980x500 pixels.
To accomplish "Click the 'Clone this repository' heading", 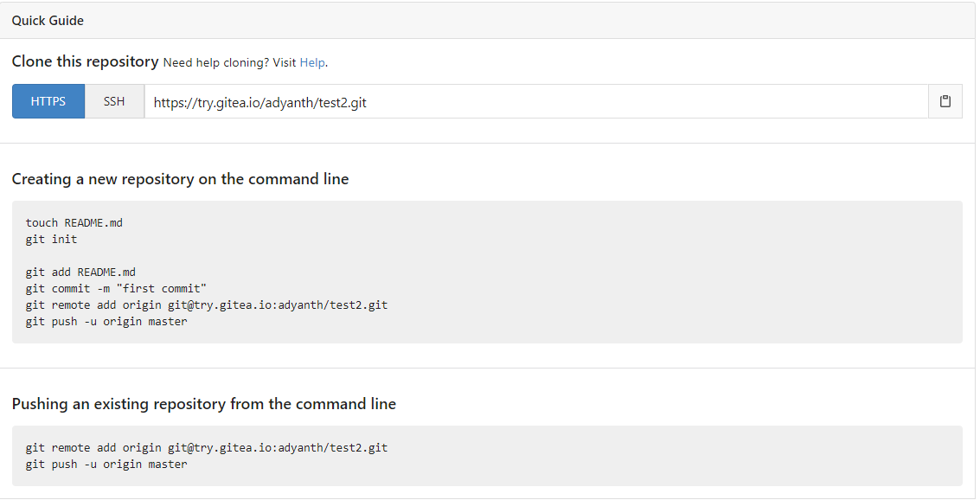I will click(x=85, y=62).
